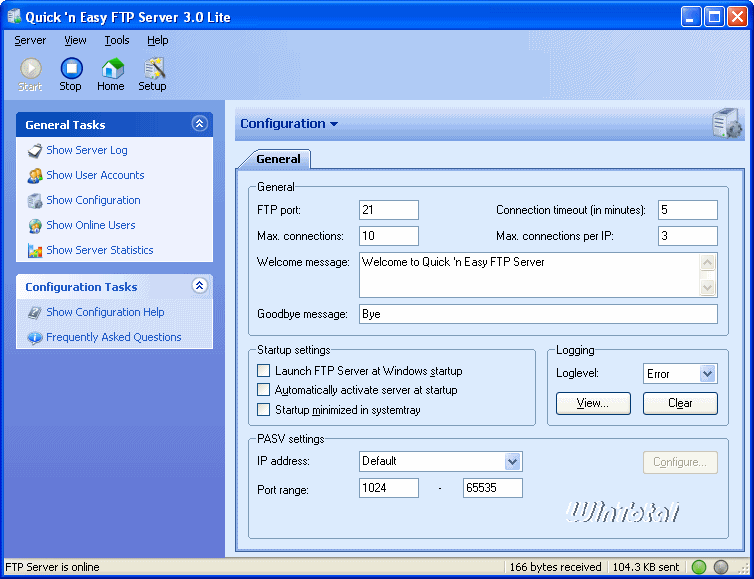Click the Max. connections per IP field
This screenshot has height=579, width=754.
(x=688, y=236)
